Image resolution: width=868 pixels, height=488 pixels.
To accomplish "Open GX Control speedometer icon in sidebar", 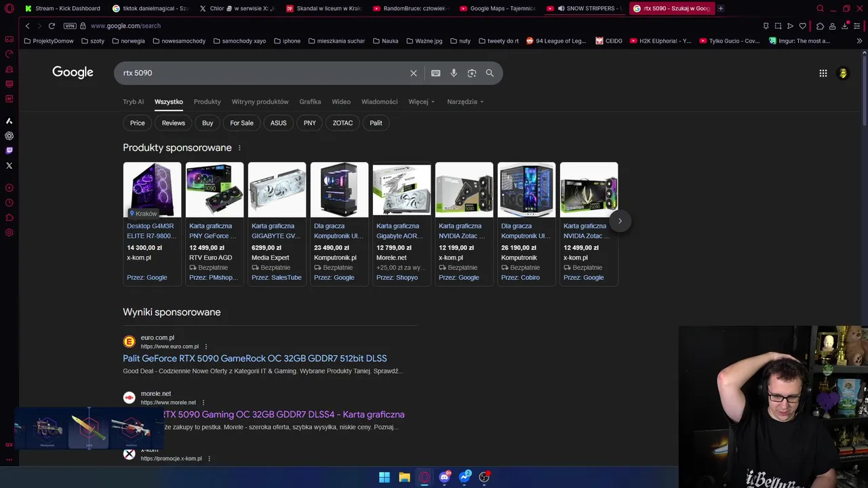I will pyautogui.click(x=9, y=54).
